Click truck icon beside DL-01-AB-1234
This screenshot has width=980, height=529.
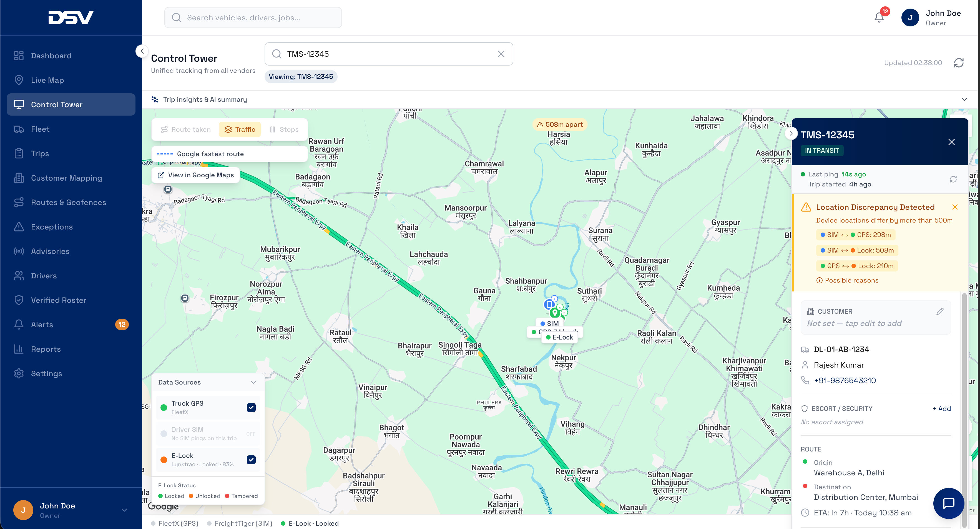click(x=805, y=349)
